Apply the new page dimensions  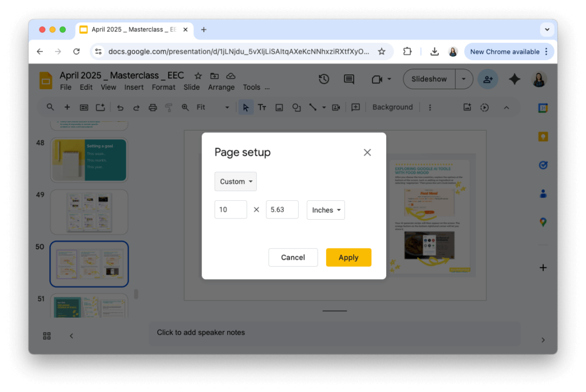349,257
